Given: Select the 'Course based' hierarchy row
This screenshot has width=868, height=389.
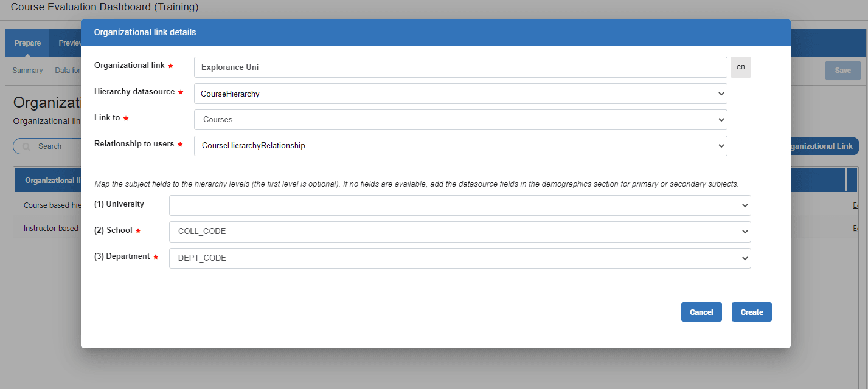Looking at the screenshot, I should 47,205.
